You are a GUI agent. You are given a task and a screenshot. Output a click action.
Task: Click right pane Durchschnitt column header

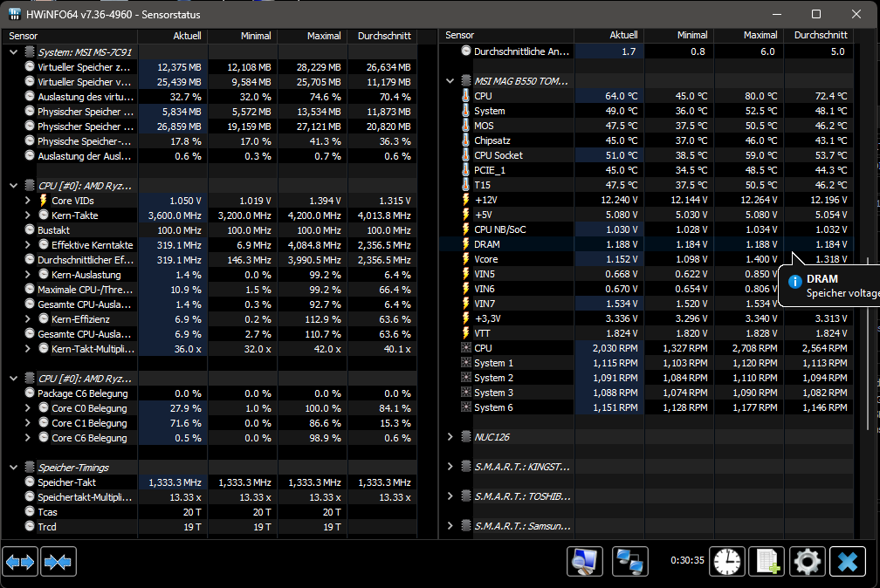[818, 35]
